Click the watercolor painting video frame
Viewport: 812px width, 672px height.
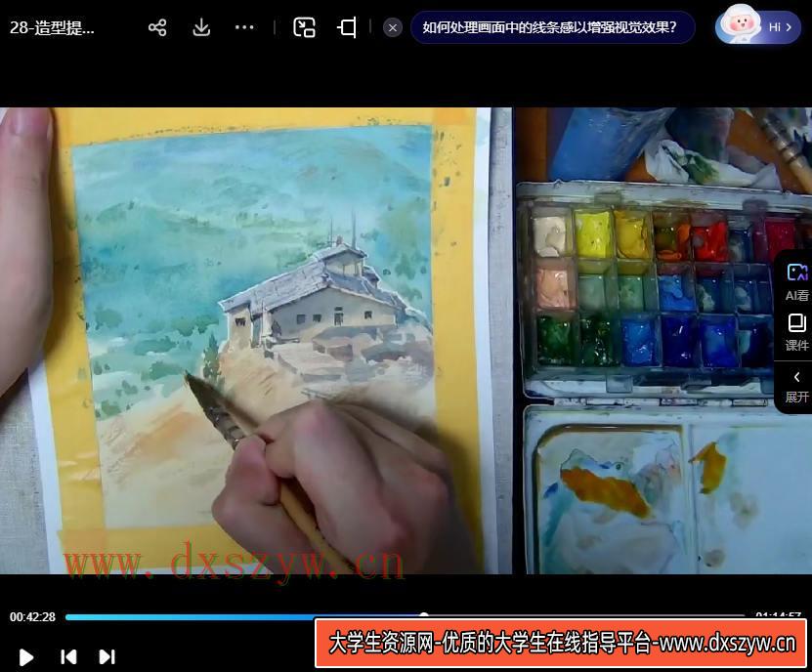click(x=406, y=341)
